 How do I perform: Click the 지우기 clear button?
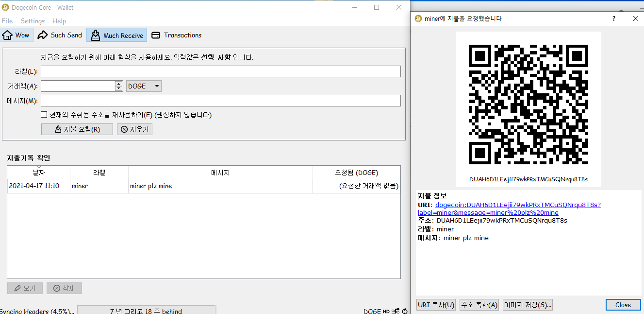pyautogui.click(x=134, y=129)
